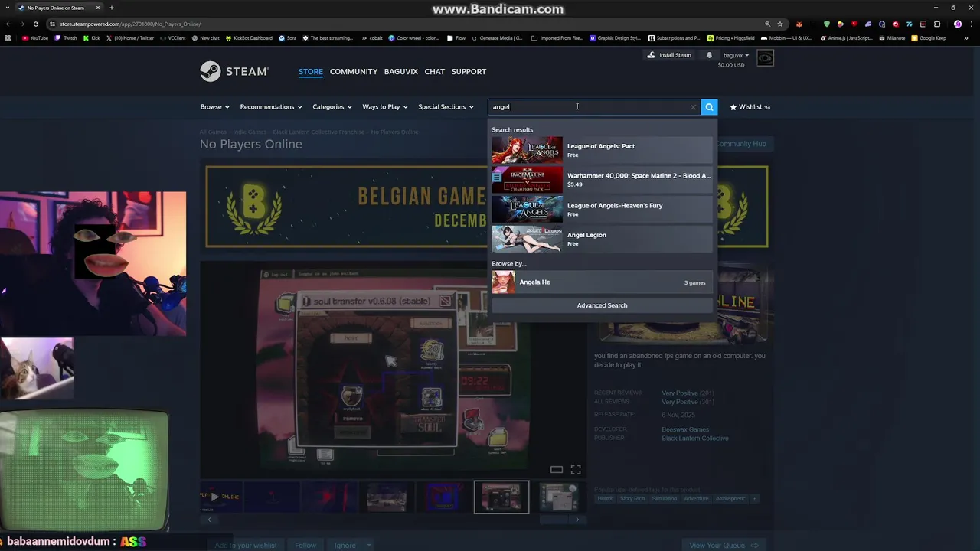Open CHAT from the top navigation
The width and height of the screenshot is (980, 551).
point(434,71)
